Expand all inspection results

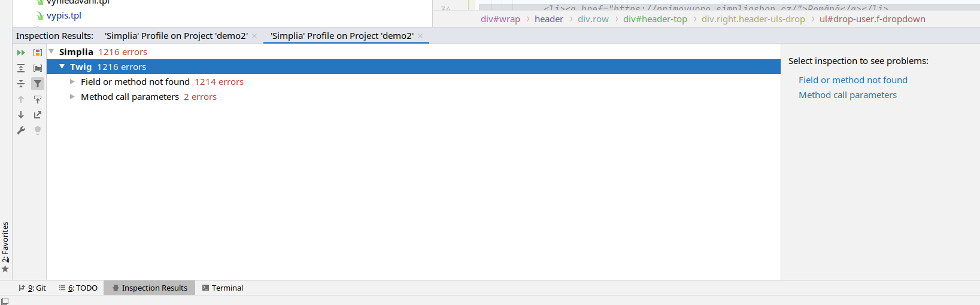pos(21,68)
